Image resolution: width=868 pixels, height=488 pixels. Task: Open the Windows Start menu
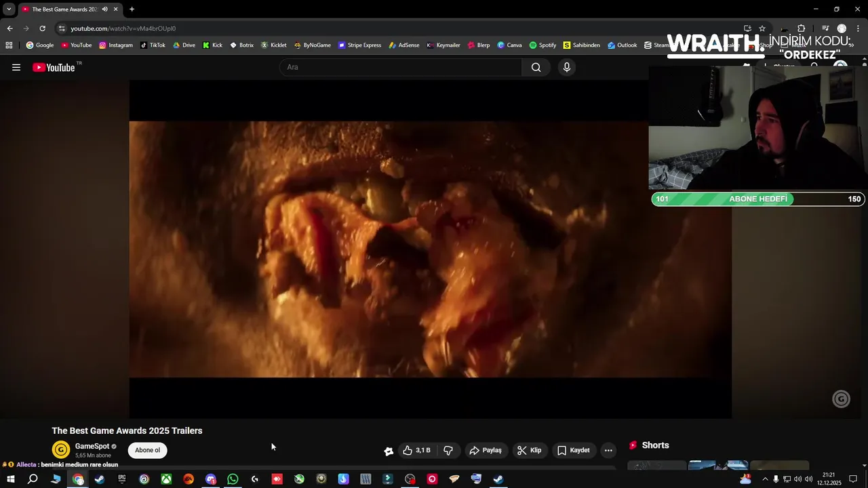coord(11,479)
